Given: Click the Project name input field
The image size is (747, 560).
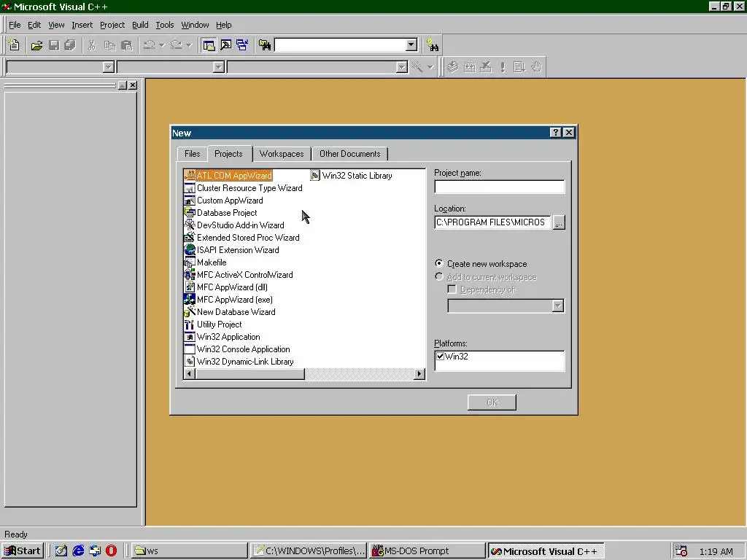Looking at the screenshot, I should click(499, 187).
